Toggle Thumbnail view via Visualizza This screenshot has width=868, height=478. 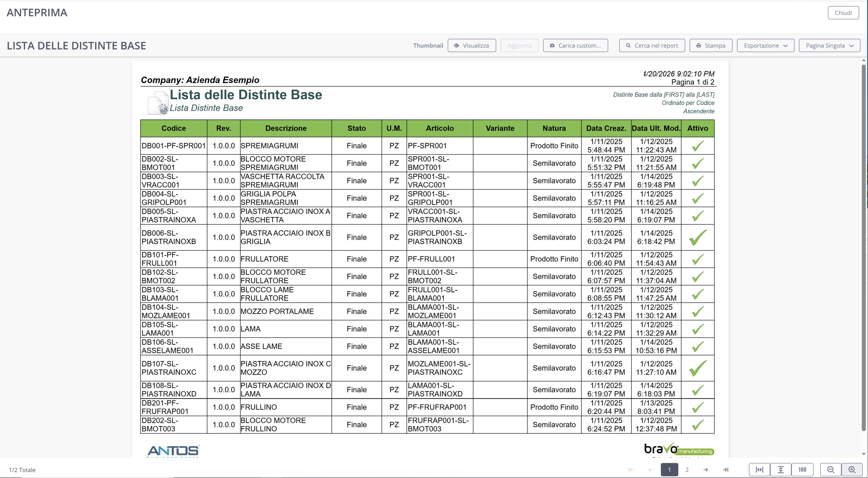coord(472,45)
